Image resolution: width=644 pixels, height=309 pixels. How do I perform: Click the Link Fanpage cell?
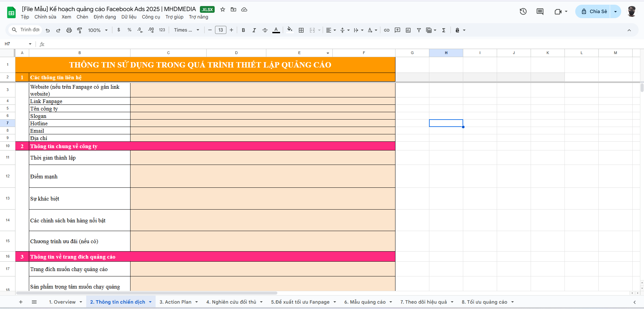[79, 101]
